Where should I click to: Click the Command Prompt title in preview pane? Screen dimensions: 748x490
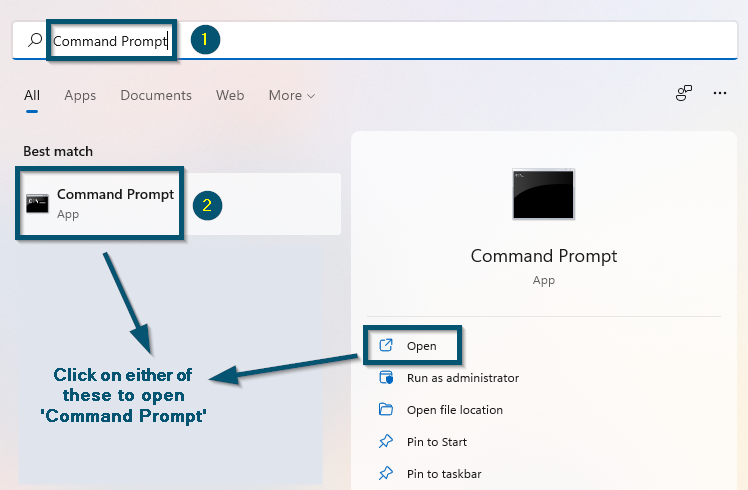click(544, 256)
